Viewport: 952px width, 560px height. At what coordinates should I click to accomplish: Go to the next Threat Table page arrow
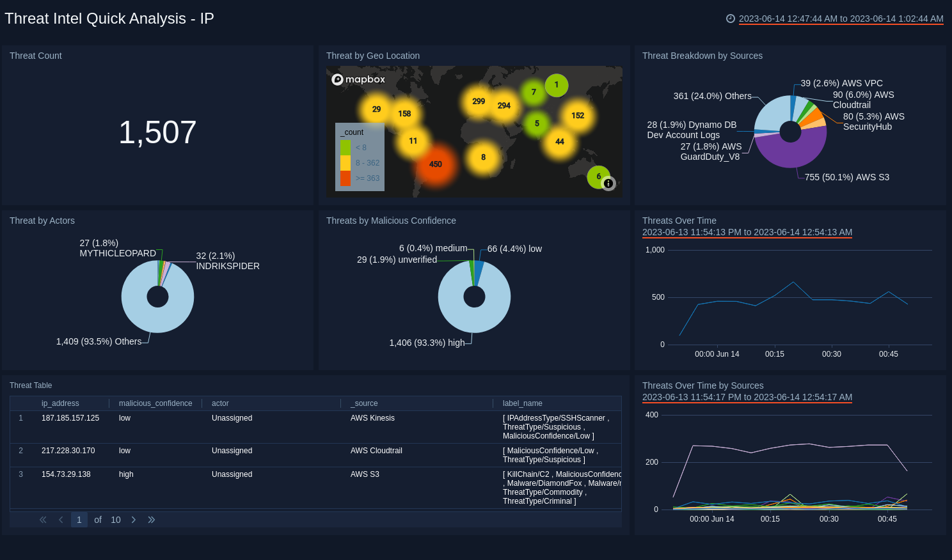pyautogui.click(x=134, y=520)
